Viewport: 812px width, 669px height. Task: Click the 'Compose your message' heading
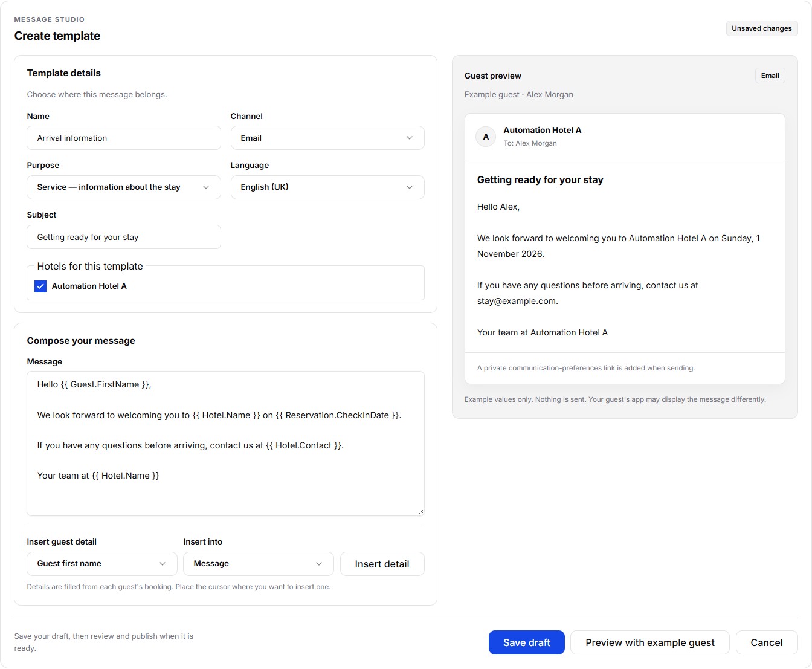point(81,341)
